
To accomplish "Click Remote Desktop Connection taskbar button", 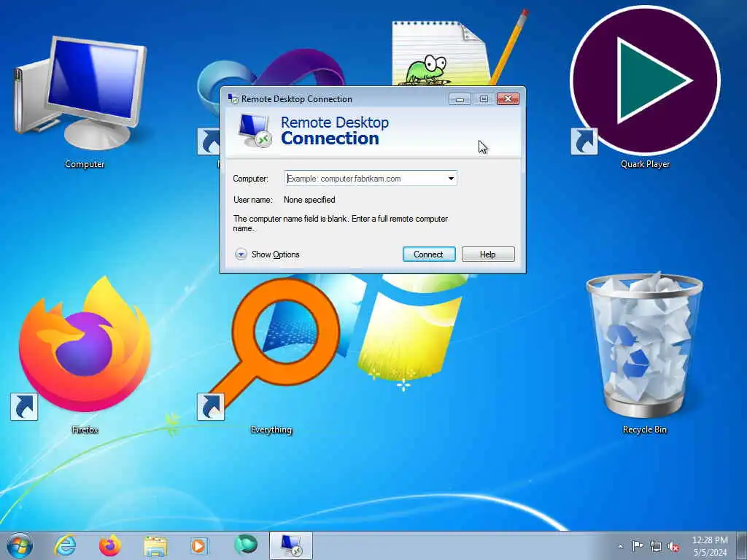I will coord(290,545).
